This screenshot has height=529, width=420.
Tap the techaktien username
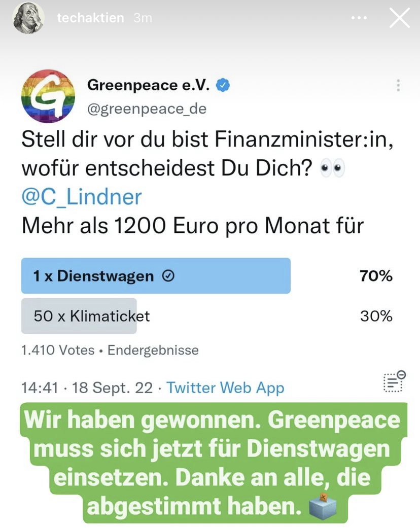90,18
